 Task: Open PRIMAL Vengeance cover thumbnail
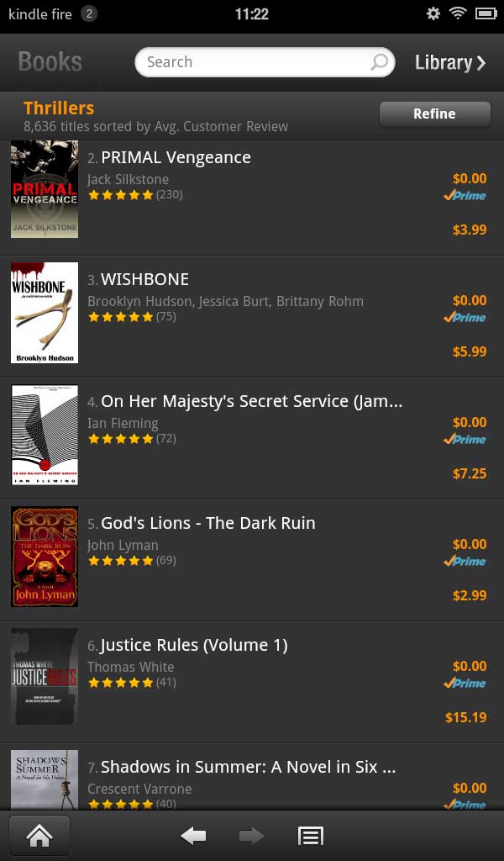tap(45, 189)
